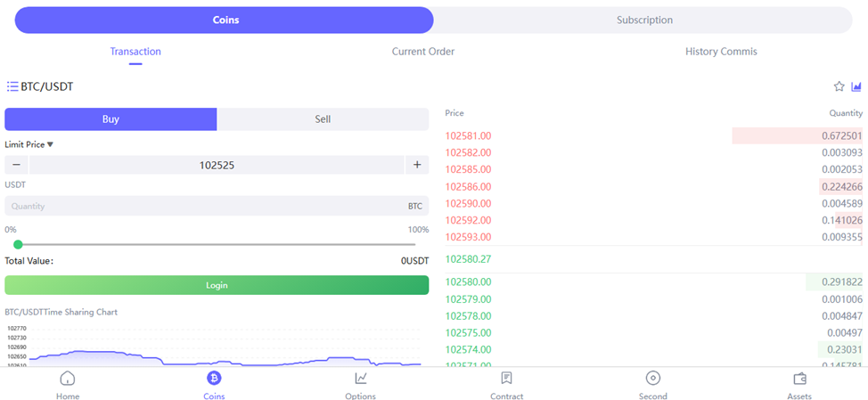868x400 pixels.
Task: Open the Contract section icon
Action: tap(506, 379)
